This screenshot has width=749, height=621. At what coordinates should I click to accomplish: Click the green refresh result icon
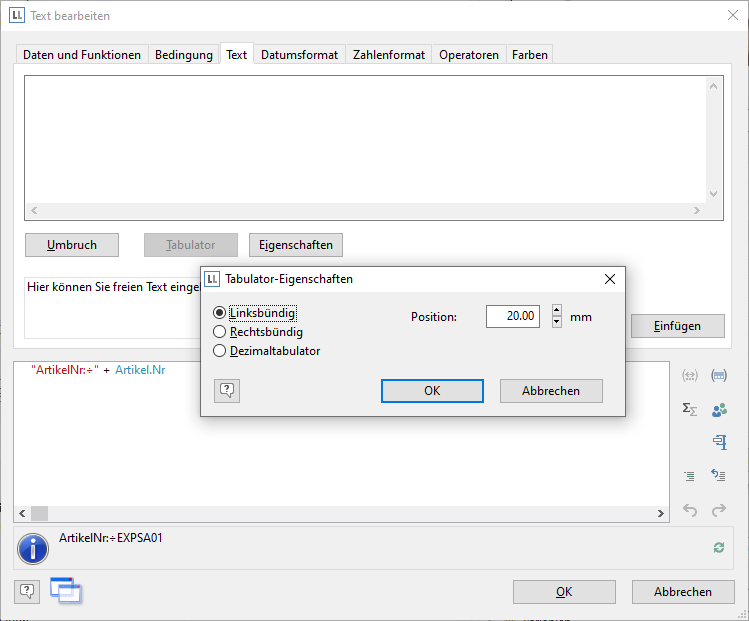[x=718, y=547]
